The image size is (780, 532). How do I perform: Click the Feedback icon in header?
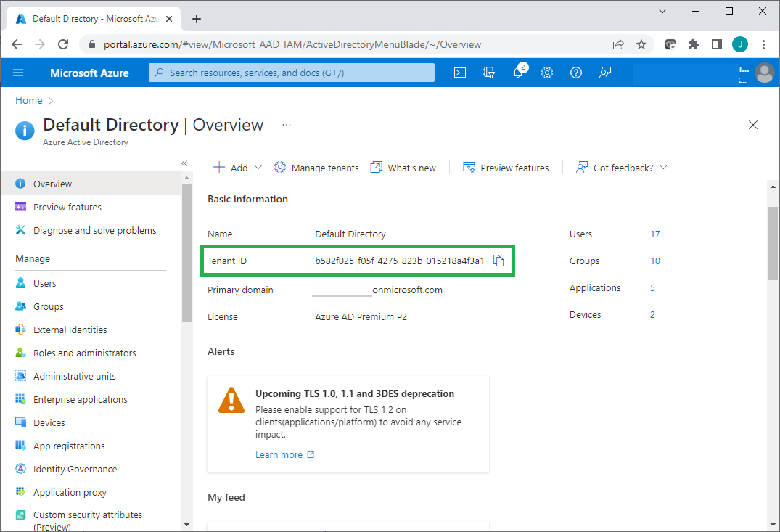(605, 73)
